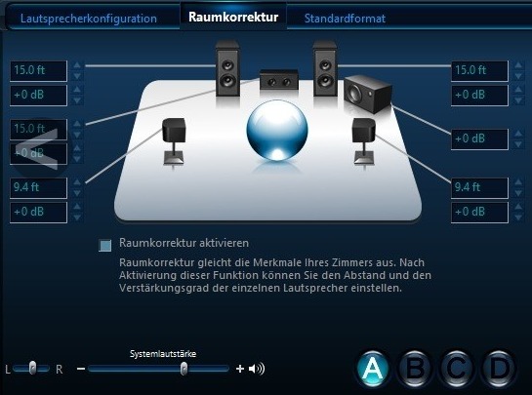Raise rear left speaker gain with up arrow
Image resolution: width=532 pixels, height=395 pixels.
coord(77,207)
